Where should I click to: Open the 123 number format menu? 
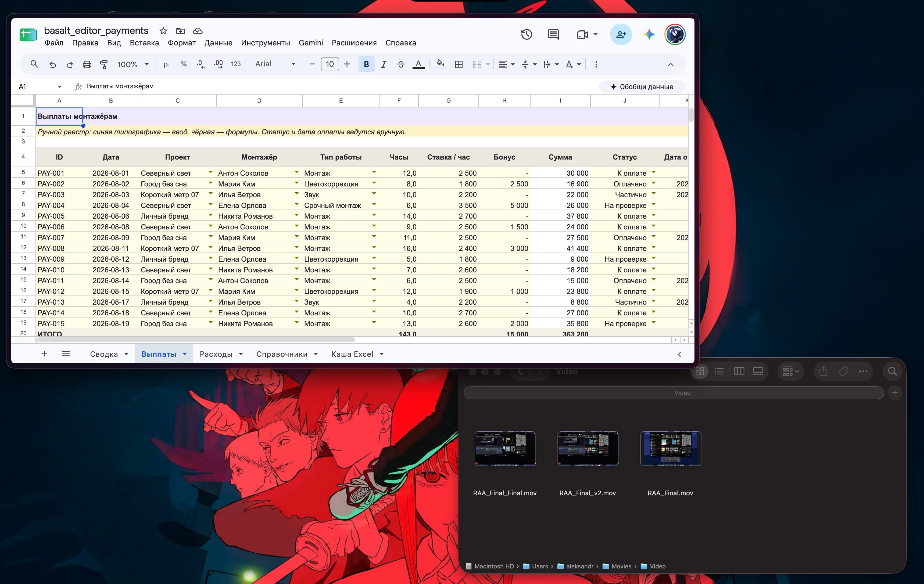coord(236,64)
